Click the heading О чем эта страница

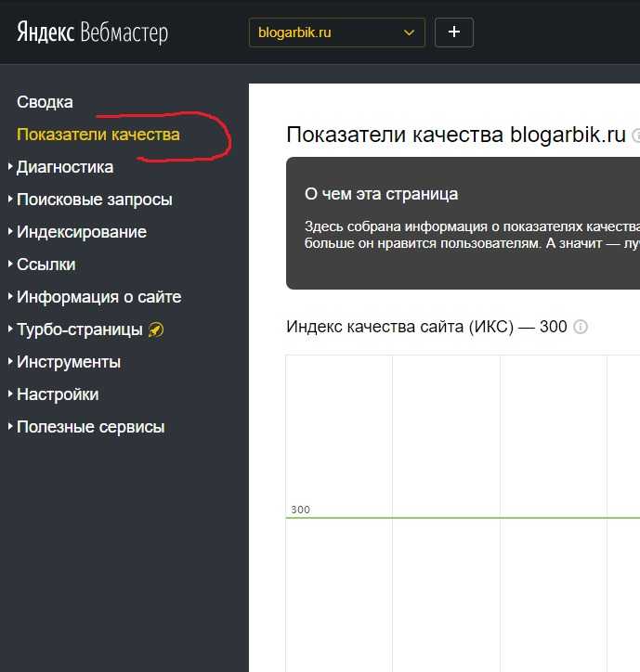(382, 194)
